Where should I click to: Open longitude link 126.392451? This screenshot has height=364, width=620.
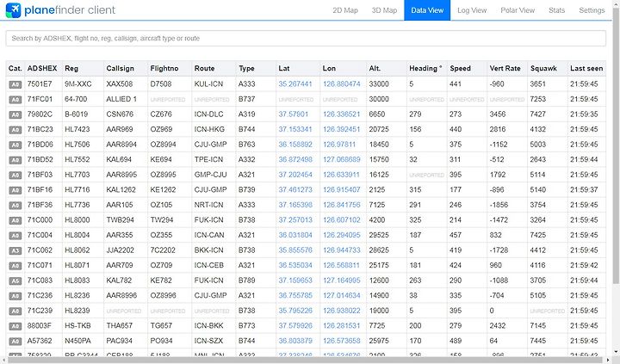pyautogui.click(x=342, y=129)
